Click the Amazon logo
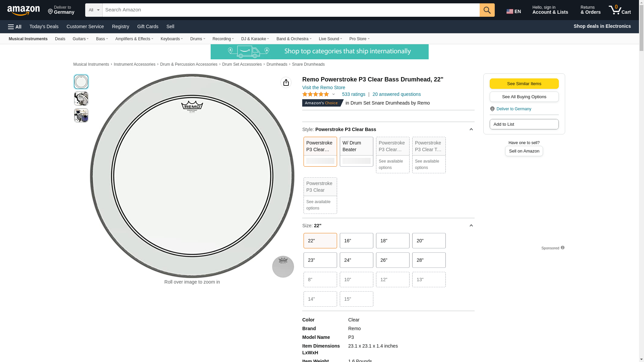The height and width of the screenshot is (362, 644). [23, 10]
